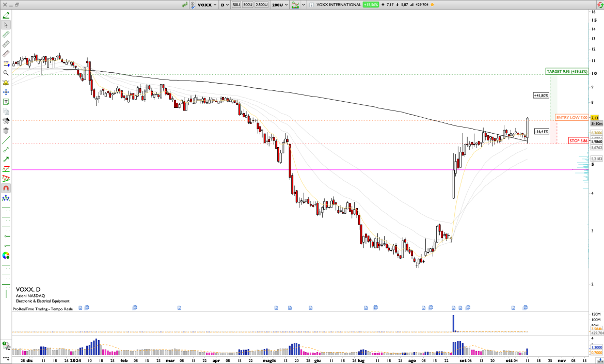Toggle the magnet snapping tool

tap(6, 188)
